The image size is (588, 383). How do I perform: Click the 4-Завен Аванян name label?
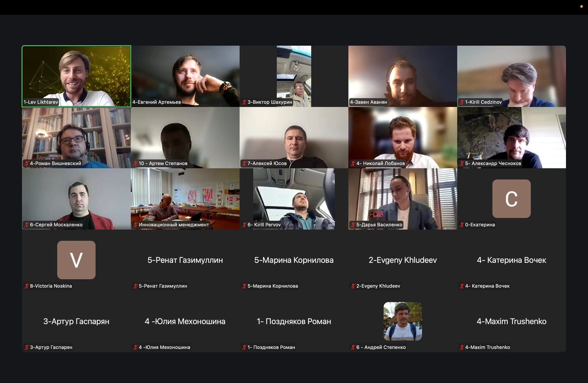point(368,102)
